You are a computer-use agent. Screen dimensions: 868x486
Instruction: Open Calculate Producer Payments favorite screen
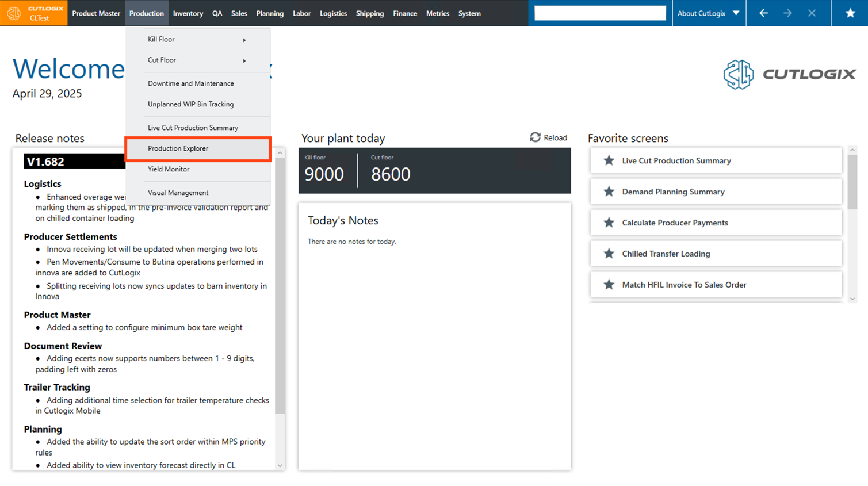coord(675,223)
